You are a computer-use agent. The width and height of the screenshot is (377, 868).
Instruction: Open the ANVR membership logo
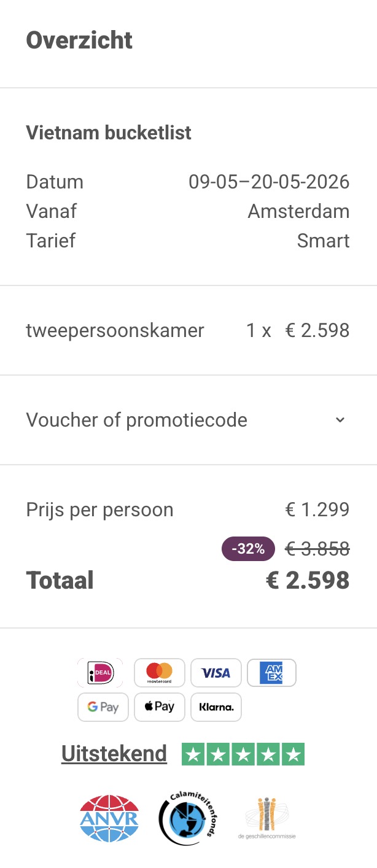pos(109,818)
